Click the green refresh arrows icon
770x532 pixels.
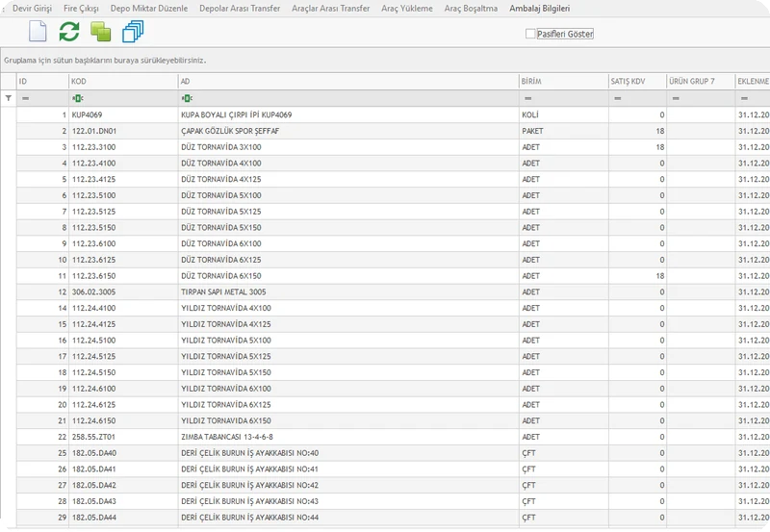[x=69, y=32]
